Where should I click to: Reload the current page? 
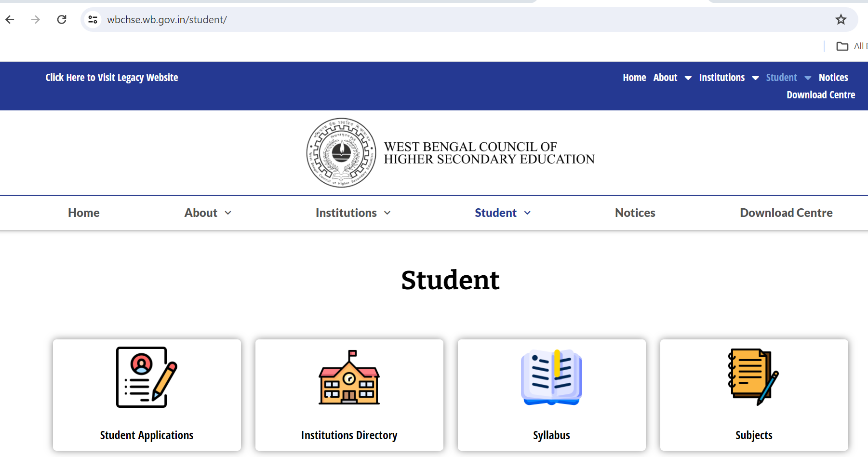62,20
